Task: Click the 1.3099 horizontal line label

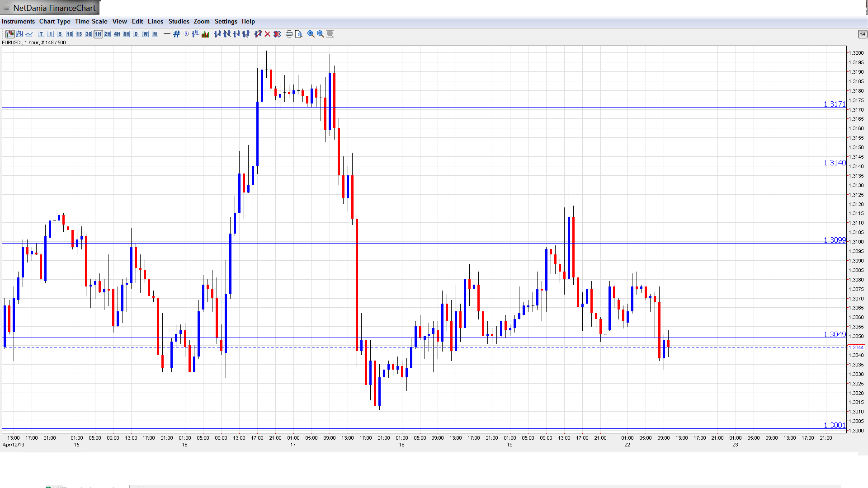Action: point(834,240)
